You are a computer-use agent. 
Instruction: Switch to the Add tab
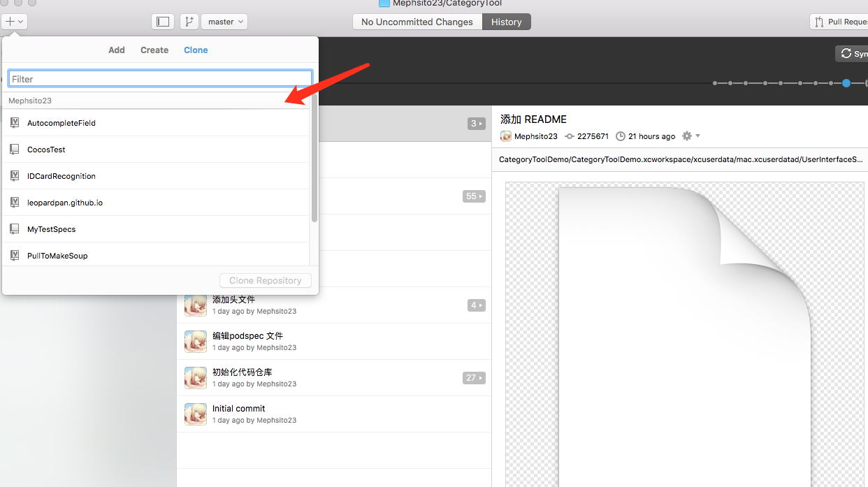117,50
